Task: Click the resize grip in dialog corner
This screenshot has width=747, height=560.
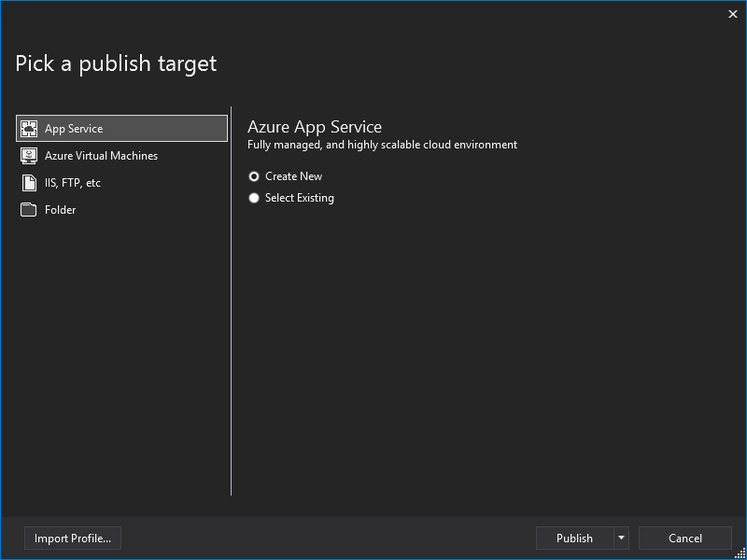Action: pyautogui.click(x=740, y=553)
